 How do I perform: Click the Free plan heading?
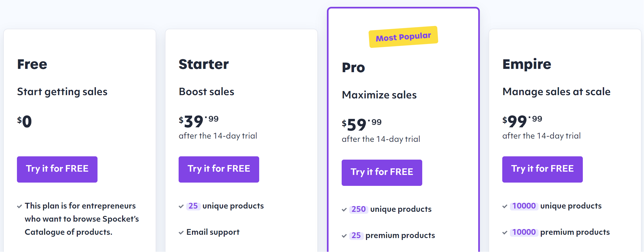pos(32,64)
